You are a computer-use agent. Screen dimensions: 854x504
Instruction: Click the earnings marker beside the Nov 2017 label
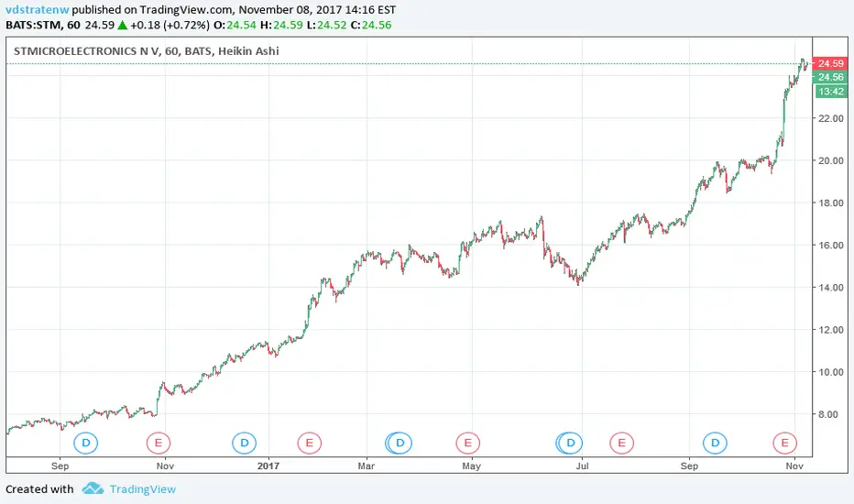[x=785, y=443]
